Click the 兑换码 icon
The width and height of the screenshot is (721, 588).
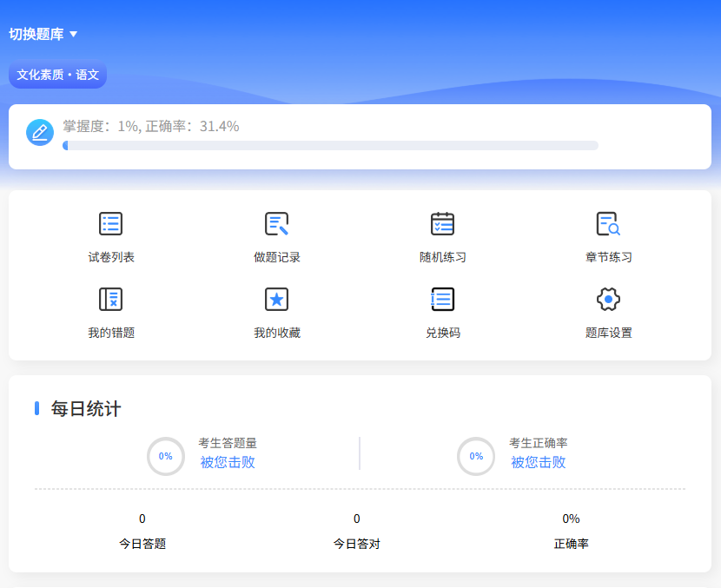point(442,300)
